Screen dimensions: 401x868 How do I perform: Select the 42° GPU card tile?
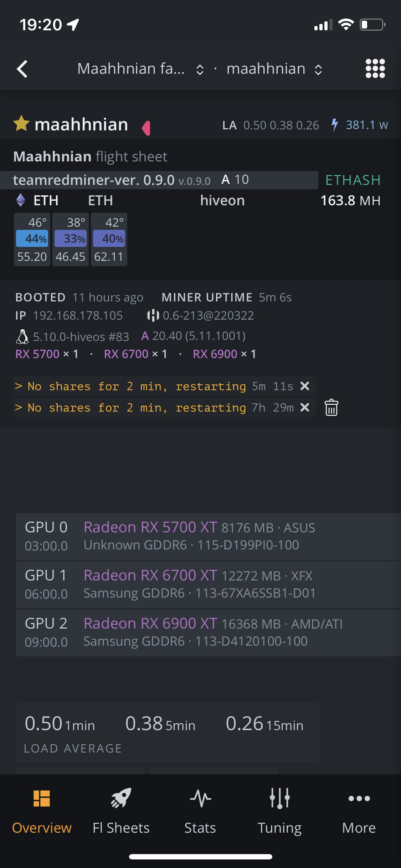[109, 239]
